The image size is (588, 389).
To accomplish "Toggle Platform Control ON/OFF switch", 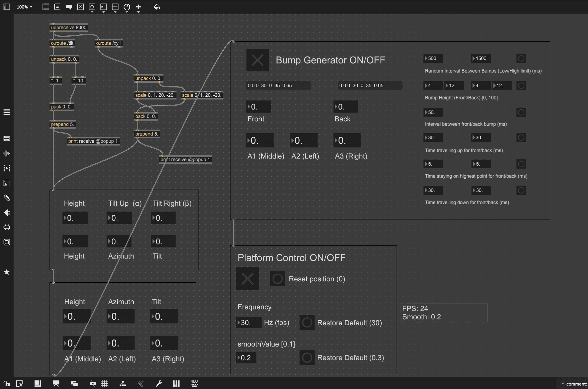I will (247, 279).
